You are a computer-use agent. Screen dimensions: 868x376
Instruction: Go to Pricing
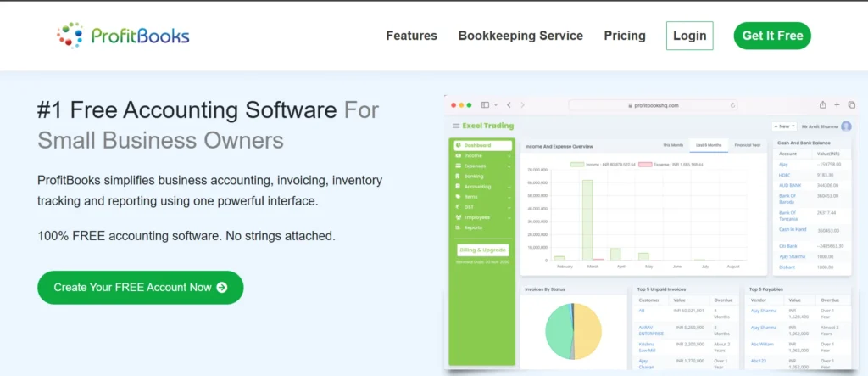[625, 36]
